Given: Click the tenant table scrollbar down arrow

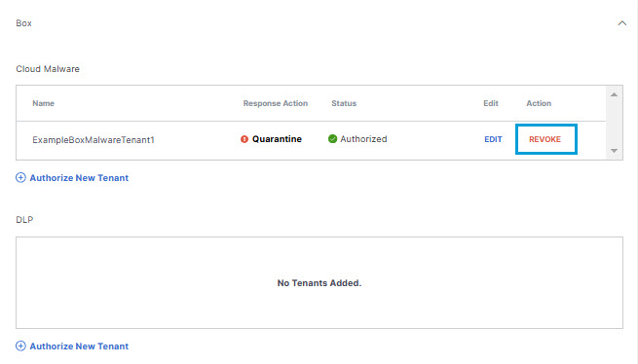Looking at the screenshot, I should tap(614, 151).
